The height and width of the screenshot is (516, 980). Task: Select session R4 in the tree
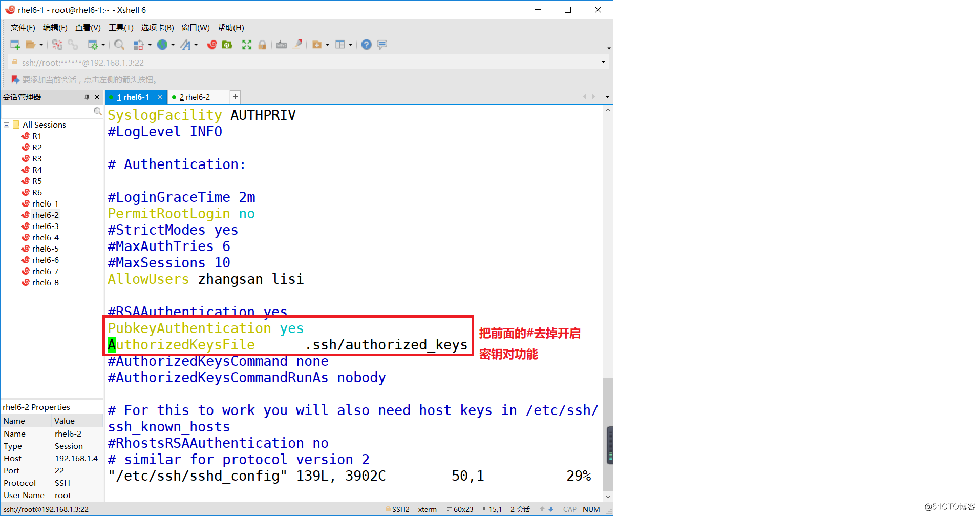pyautogui.click(x=37, y=170)
